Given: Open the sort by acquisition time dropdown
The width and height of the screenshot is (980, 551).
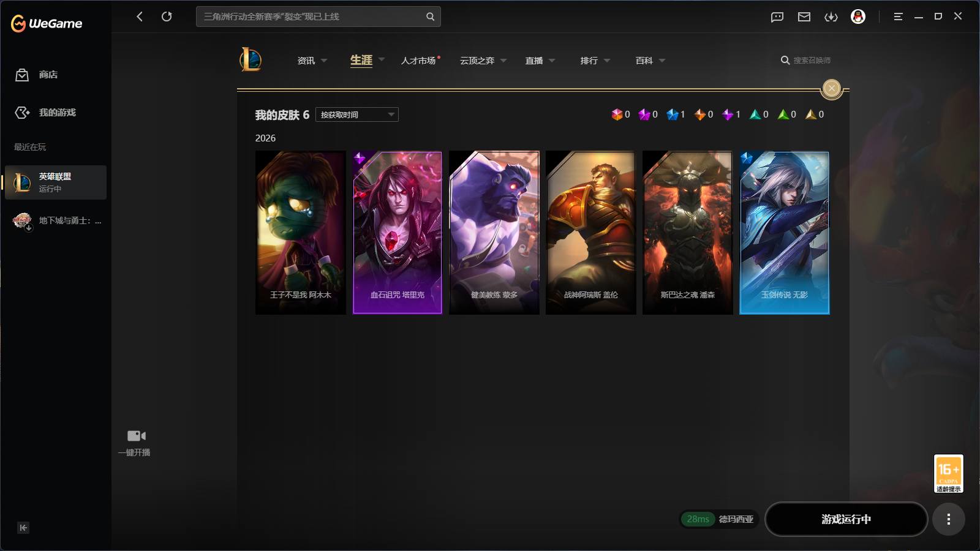Looking at the screenshot, I should [x=357, y=114].
